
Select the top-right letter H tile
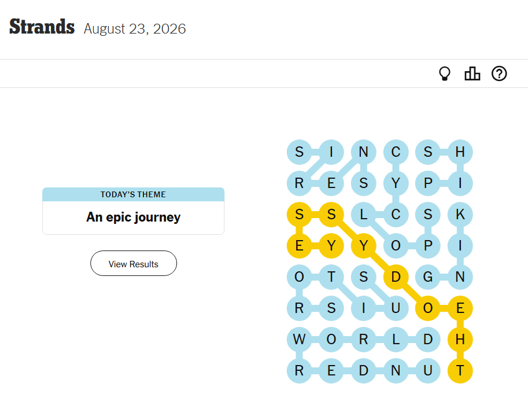point(460,152)
